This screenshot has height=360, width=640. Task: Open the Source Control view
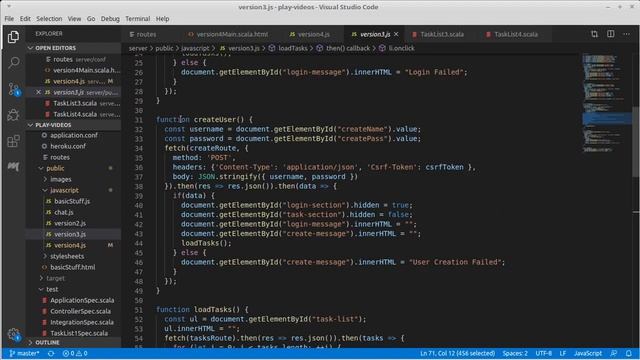13,89
